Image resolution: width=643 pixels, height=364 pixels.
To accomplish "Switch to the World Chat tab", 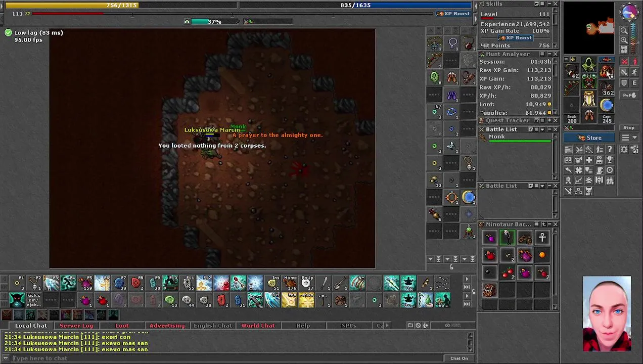I will (258, 326).
